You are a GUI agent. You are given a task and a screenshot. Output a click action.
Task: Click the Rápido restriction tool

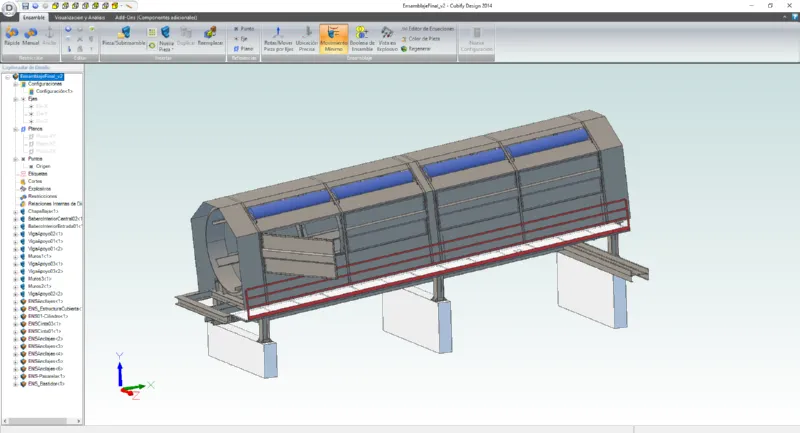pos(11,37)
